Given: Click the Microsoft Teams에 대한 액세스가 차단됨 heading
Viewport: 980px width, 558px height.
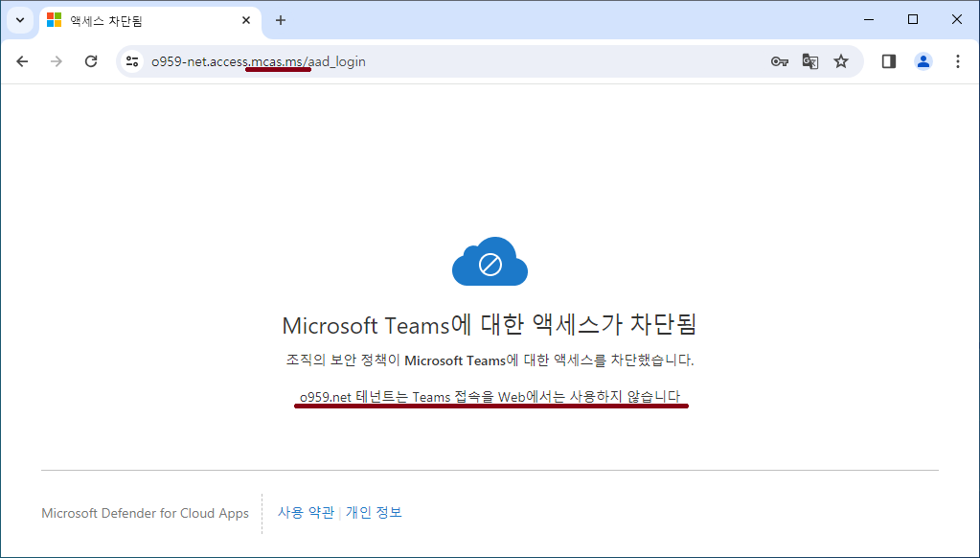Looking at the screenshot, I should pos(490,325).
